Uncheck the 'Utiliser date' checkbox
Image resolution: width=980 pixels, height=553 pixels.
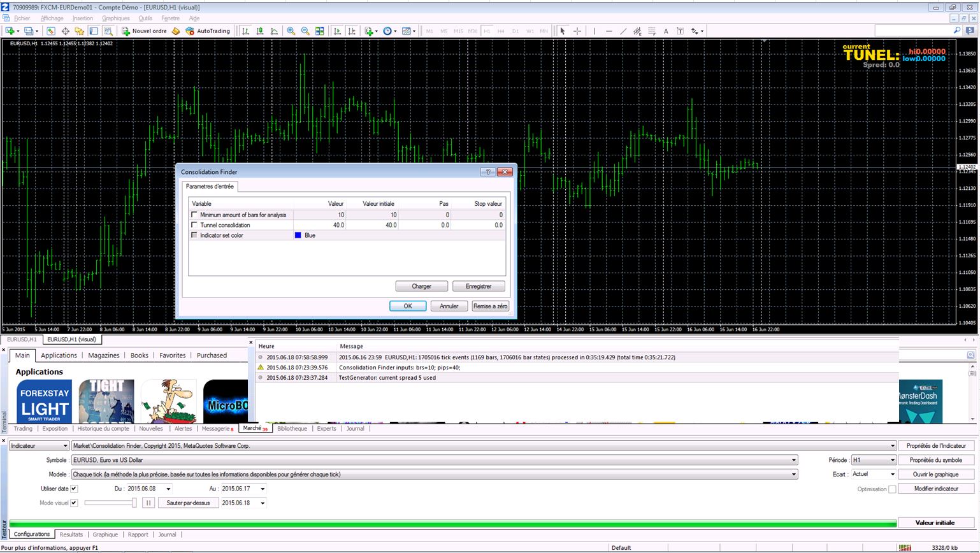click(x=74, y=489)
